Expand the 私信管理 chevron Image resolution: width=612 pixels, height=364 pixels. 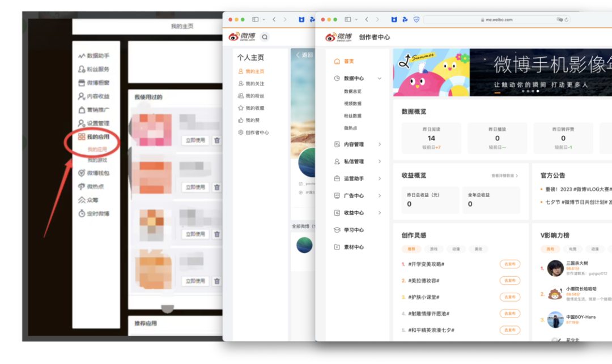click(x=379, y=161)
